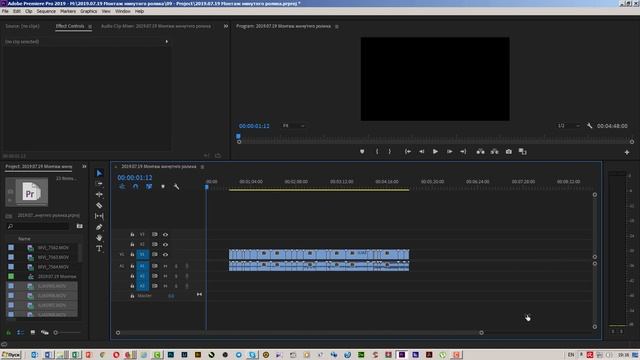This screenshot has height=360, width=640.
Task: Toggle timeline Snap magnet
Action: 136,187
